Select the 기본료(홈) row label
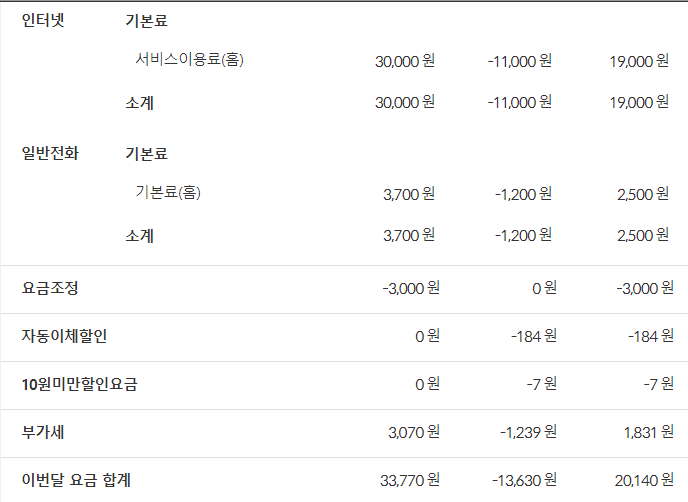688x502 pixels. pyautogui.click(x=168, y=192)
